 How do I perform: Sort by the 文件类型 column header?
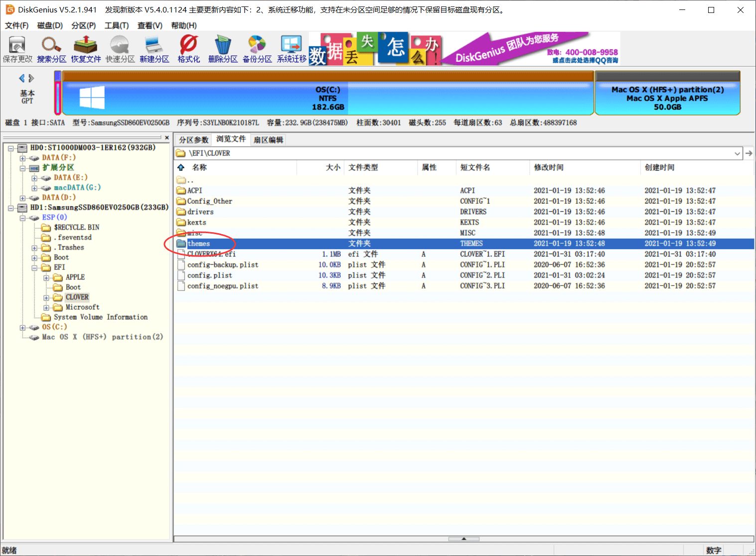click(363, 167)
